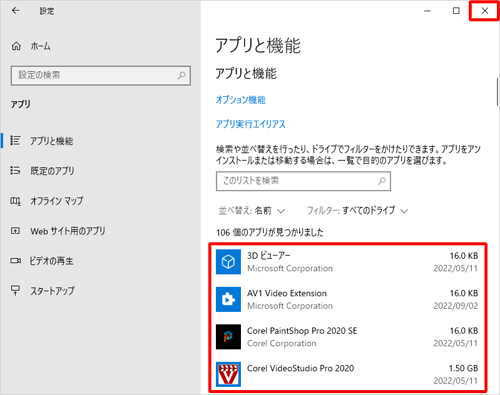Click the map icon beside オフライン マップ
The height and width of the screenshot is (395, 500).
15,201
